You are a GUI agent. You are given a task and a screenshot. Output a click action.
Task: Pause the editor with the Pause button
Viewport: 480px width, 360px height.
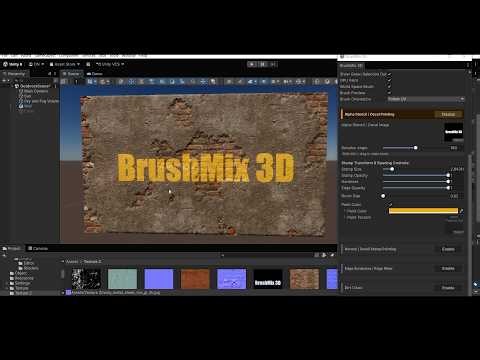coord(263,64)
